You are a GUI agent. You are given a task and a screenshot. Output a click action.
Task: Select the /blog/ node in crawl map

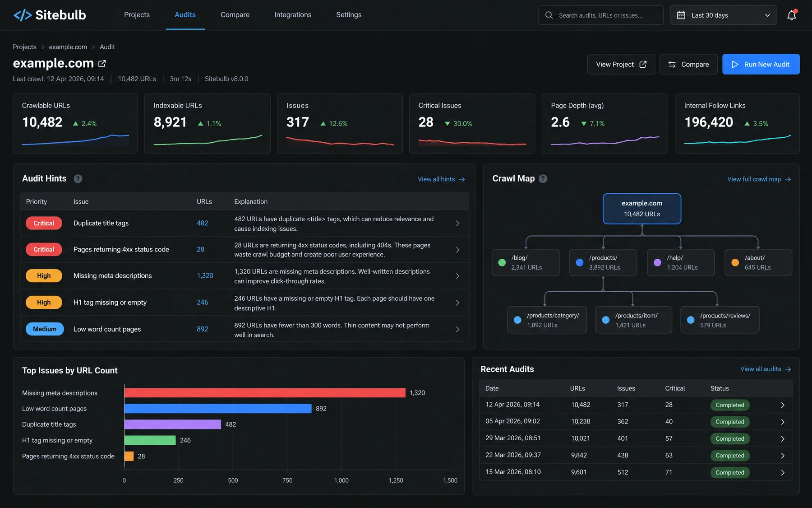[x=526, y=262]
